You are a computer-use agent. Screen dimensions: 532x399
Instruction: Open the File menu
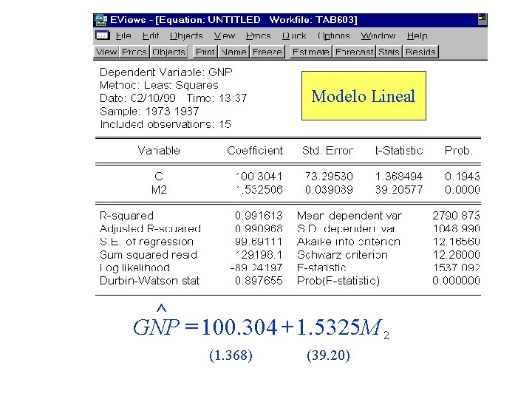point(123,35)
